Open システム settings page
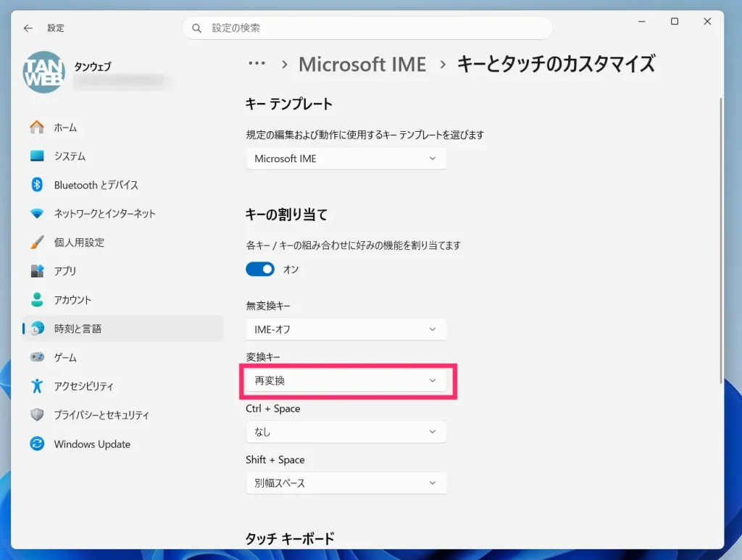Image resolution: width=742 pixels, height=560 pixels. tap(122, 156)
